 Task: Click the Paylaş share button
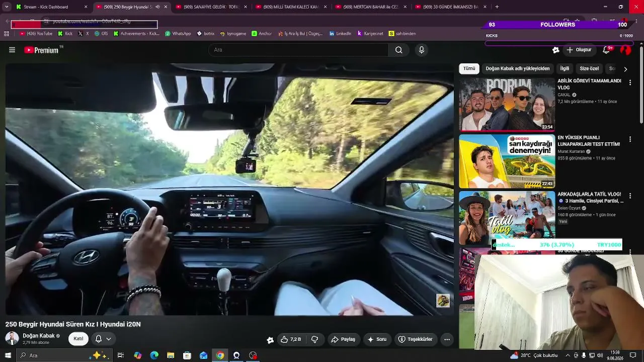(343, 339)
